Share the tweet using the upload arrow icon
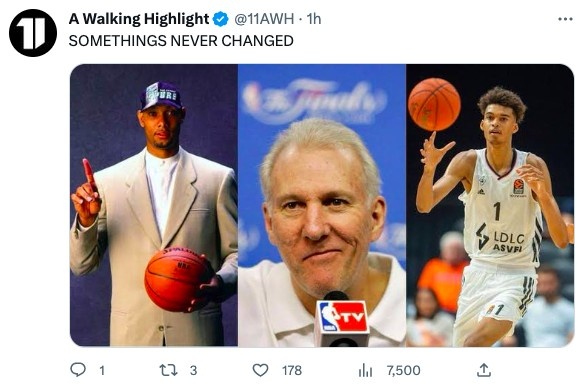The image size is (580, 387). coord(484,370)
